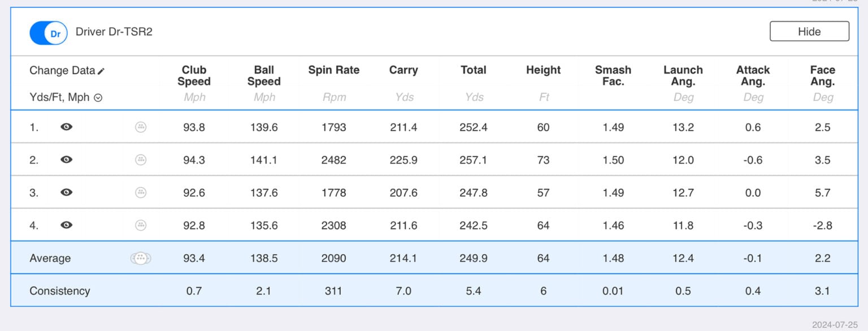Click the dispersion icon for shot 2
The image size is (868, 331).
141,160
